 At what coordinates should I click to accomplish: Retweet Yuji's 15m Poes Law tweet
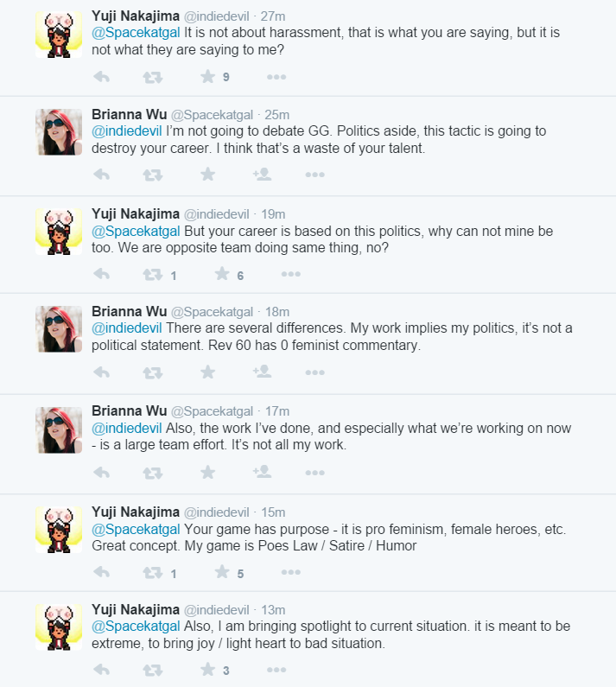point(152,572)
